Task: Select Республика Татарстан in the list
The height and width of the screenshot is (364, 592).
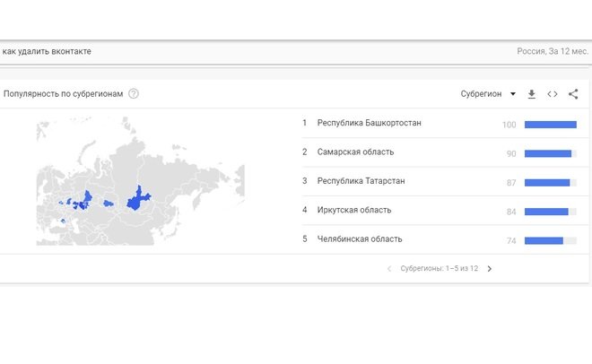Action: (x=361, y=181)
